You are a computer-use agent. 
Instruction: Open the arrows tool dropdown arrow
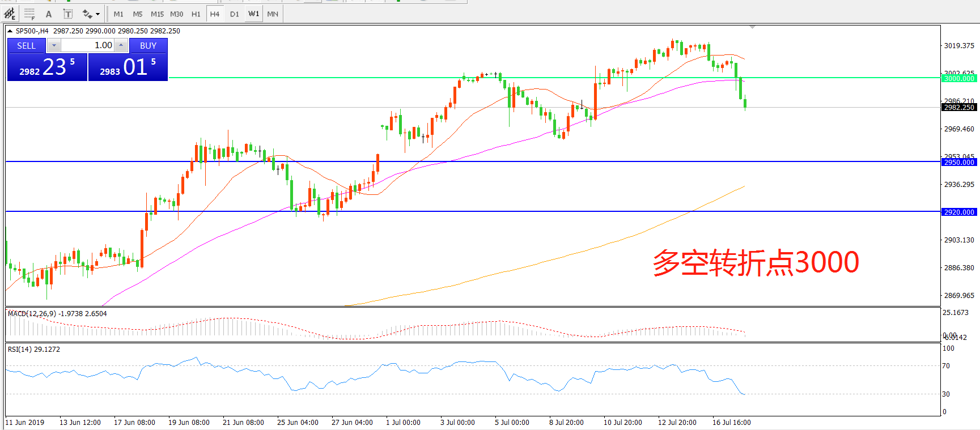click(x=97, y=14)
